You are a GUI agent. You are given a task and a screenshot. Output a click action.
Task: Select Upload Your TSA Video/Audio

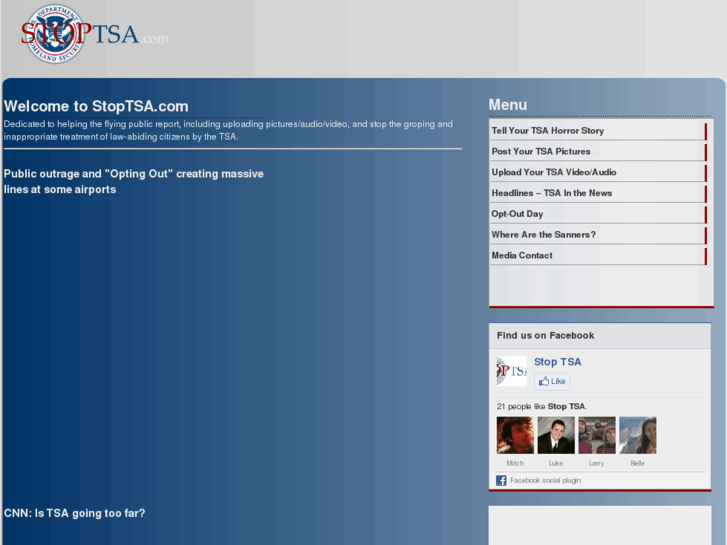click(598, 172)
